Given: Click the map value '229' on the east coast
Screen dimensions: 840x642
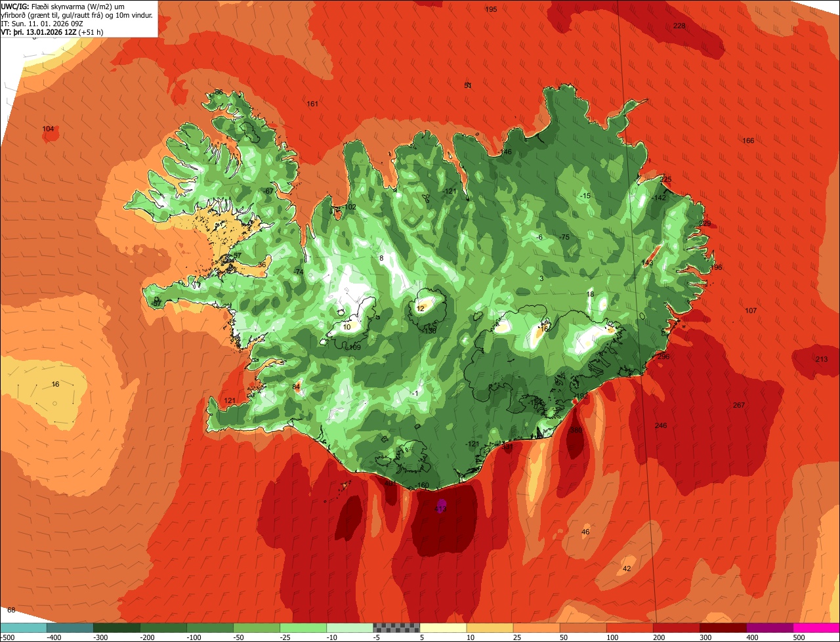Looking at the screenshot, I should 705,223.
